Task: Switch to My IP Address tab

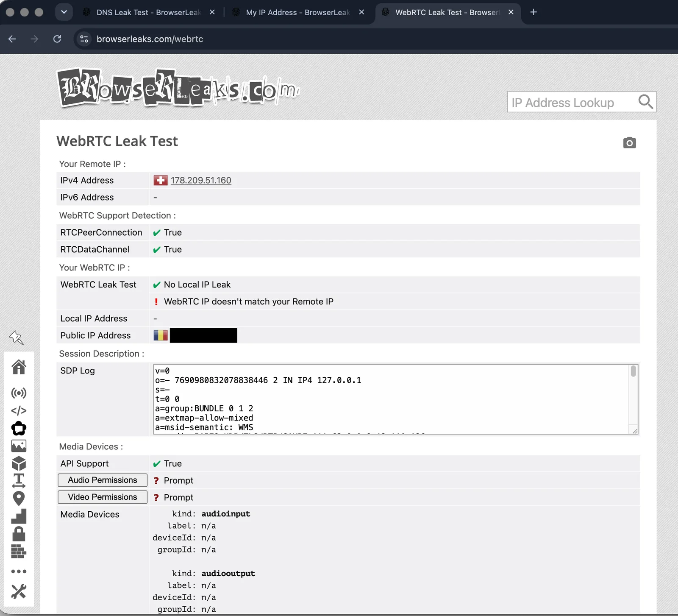Action: pos(297,12)
